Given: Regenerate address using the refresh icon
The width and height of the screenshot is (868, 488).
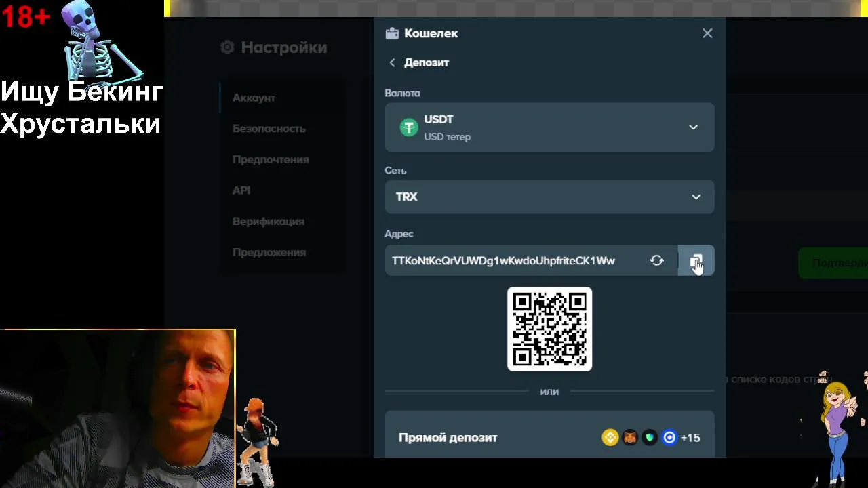Looking at the screenshot, I should pyautogui.click(x=656, y=261).
